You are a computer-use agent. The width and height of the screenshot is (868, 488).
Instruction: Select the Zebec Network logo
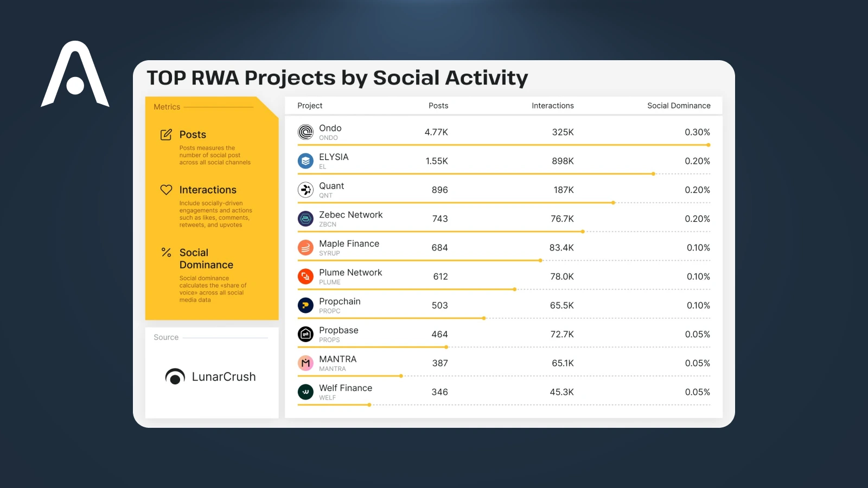click(305, 219)
